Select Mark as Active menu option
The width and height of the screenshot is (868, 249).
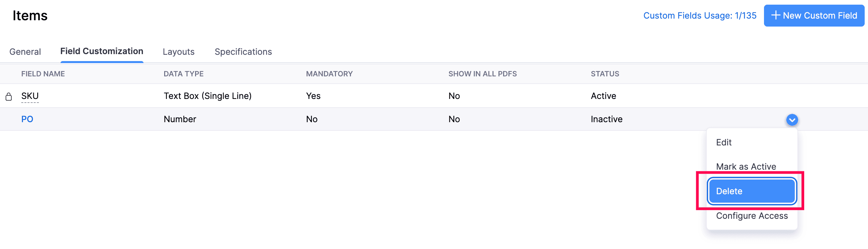click(x=746, y=167)
